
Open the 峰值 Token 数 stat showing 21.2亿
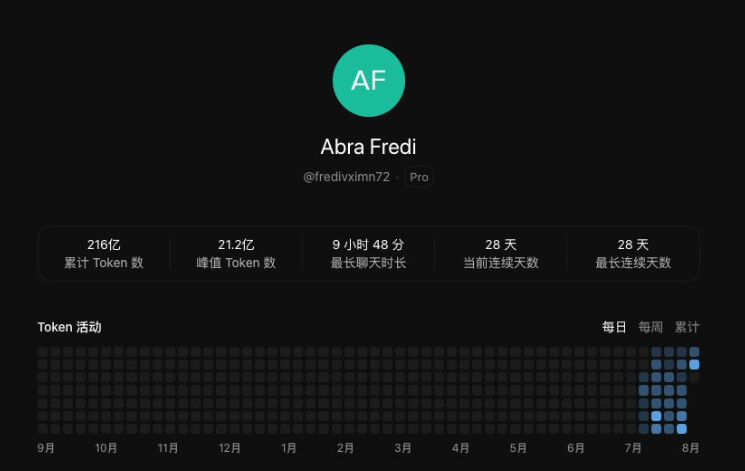tap(236, 253)
